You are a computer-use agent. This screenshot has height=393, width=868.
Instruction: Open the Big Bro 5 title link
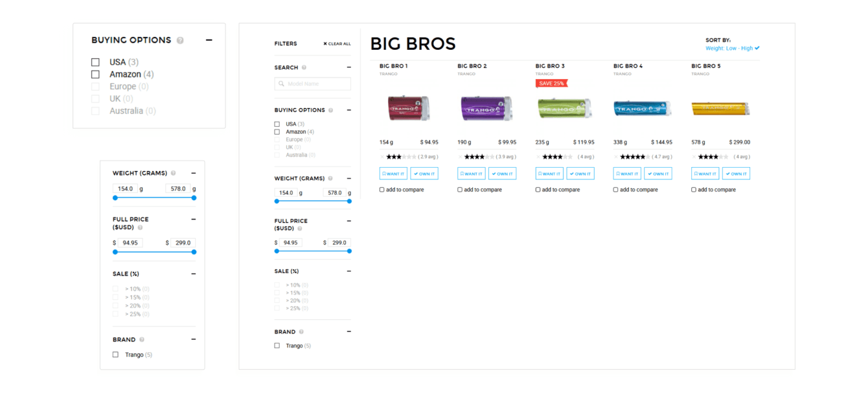click(x=706, y=66)
